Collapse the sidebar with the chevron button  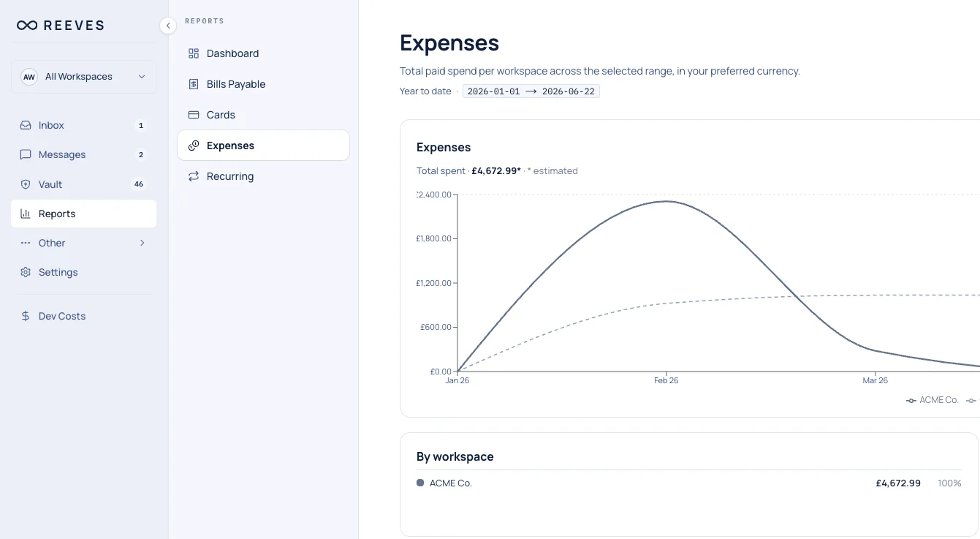tap(168, 26)
